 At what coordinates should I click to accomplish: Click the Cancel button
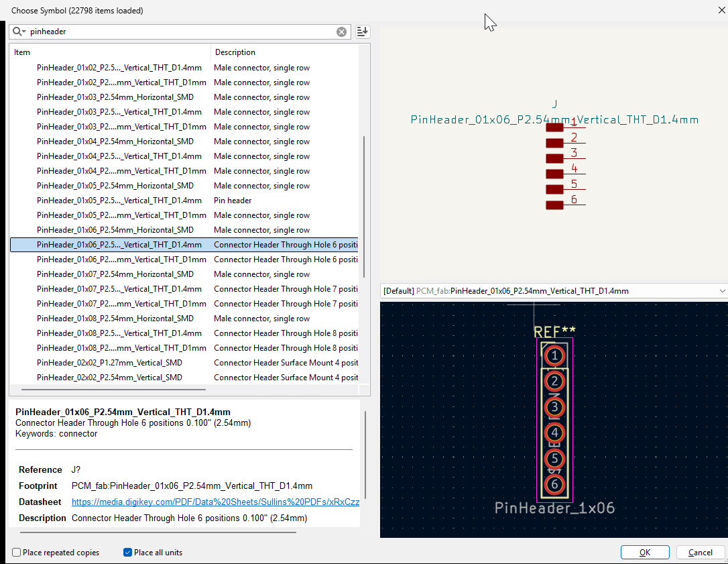click(700, 553)
